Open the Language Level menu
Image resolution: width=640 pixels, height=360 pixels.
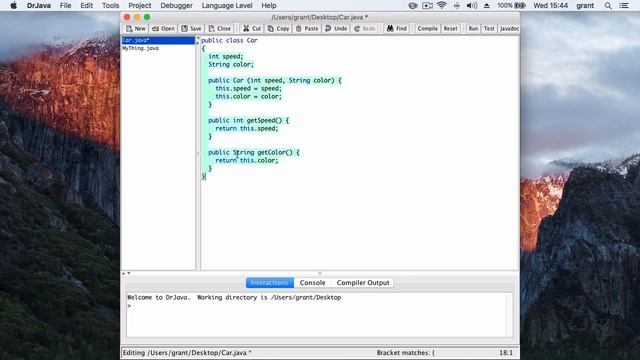tap(227, 5)
